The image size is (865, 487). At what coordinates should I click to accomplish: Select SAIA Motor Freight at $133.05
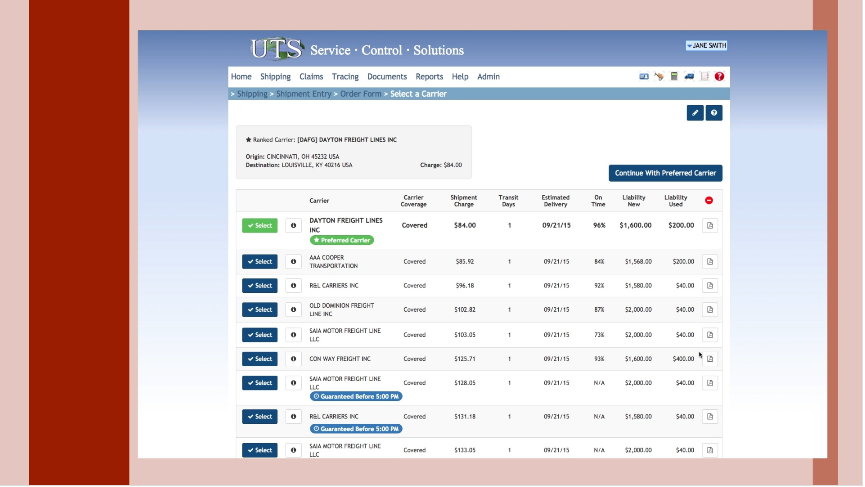click(260, 450)
